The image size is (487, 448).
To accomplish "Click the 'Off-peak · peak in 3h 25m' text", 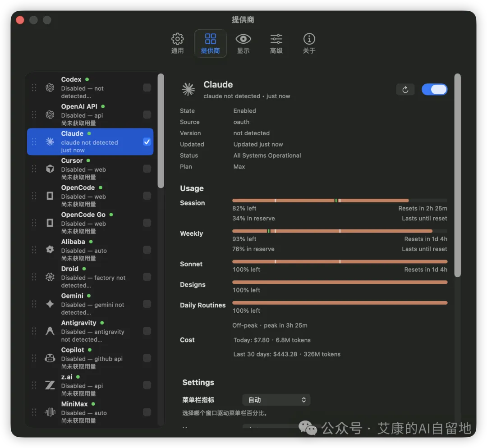I will pos(270,325).
